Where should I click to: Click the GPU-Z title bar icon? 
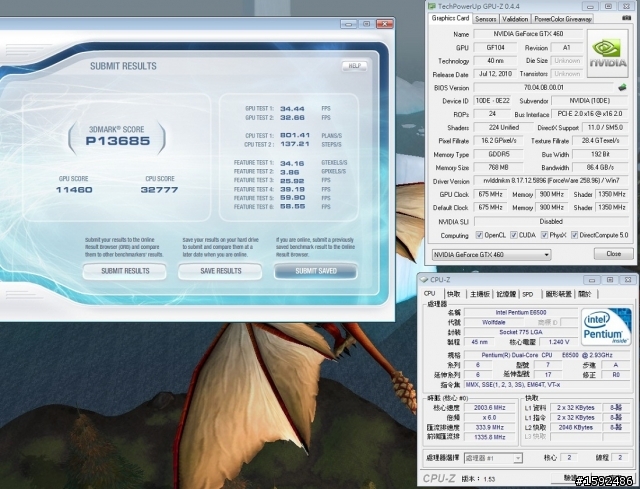(x=431, y=6)
